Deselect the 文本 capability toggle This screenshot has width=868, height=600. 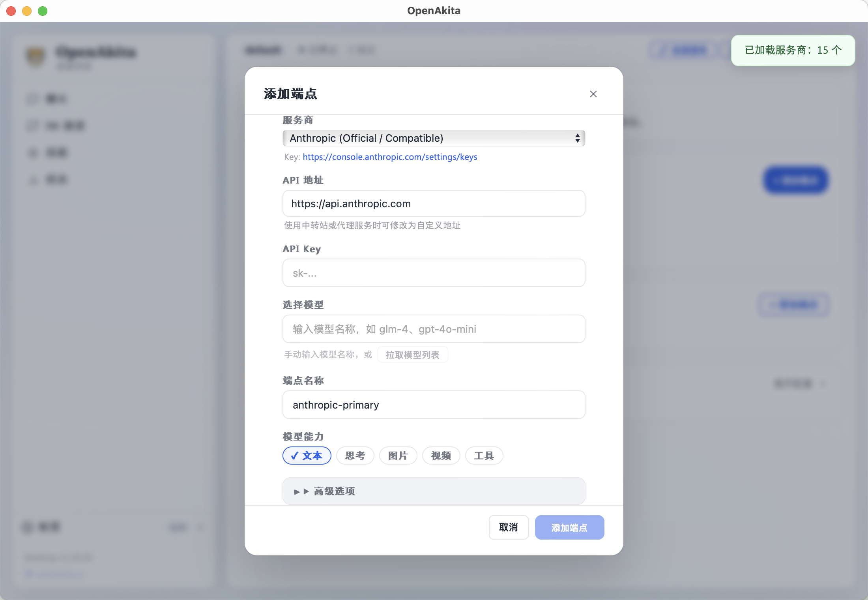pos(307,456)
